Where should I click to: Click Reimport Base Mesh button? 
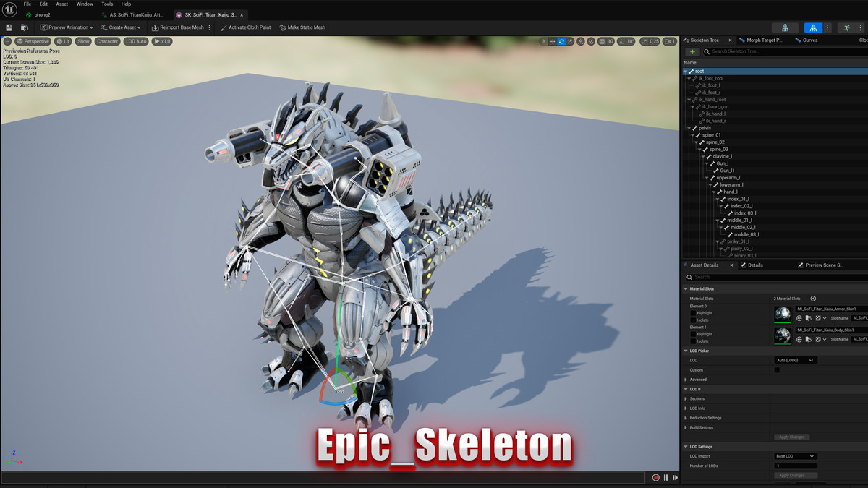176,27
